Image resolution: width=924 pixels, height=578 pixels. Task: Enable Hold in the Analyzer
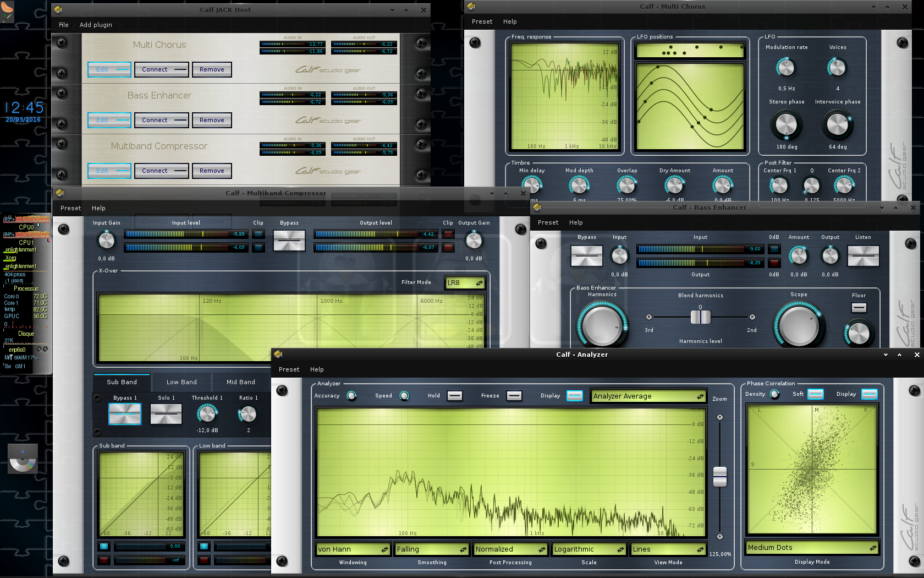click(455, 396)
